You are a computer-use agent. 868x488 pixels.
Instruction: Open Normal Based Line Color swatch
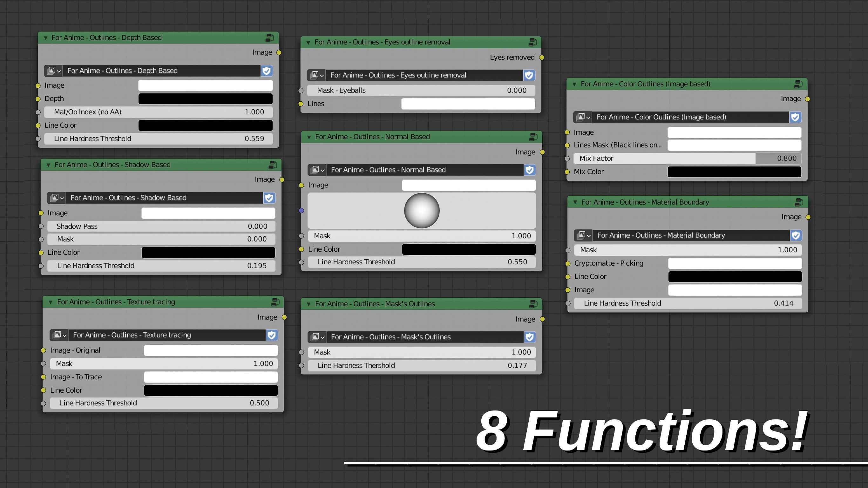click(x=469, y=249)
